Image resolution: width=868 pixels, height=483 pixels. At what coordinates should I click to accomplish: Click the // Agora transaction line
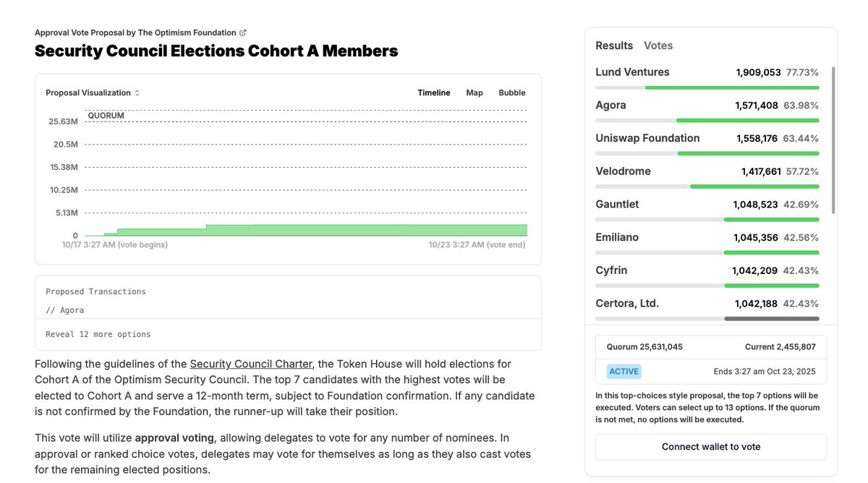[65, 310]
